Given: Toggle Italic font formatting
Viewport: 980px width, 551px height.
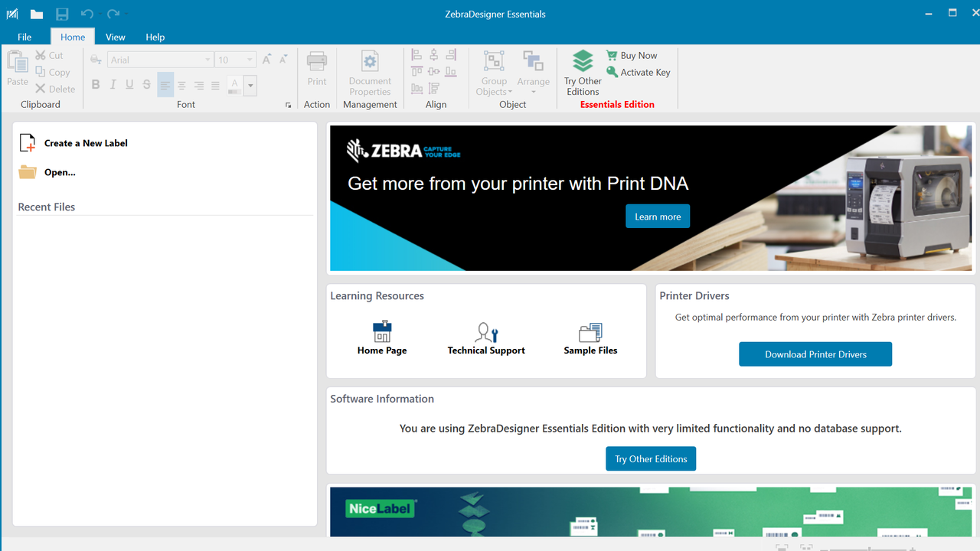Looking at the screenshot, I should (x=113, y=85).
